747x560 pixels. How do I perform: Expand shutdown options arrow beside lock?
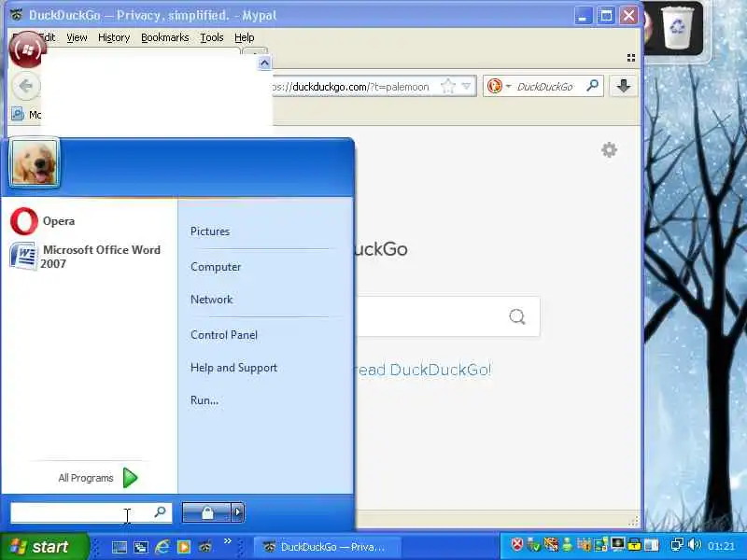tap(238, 512)
